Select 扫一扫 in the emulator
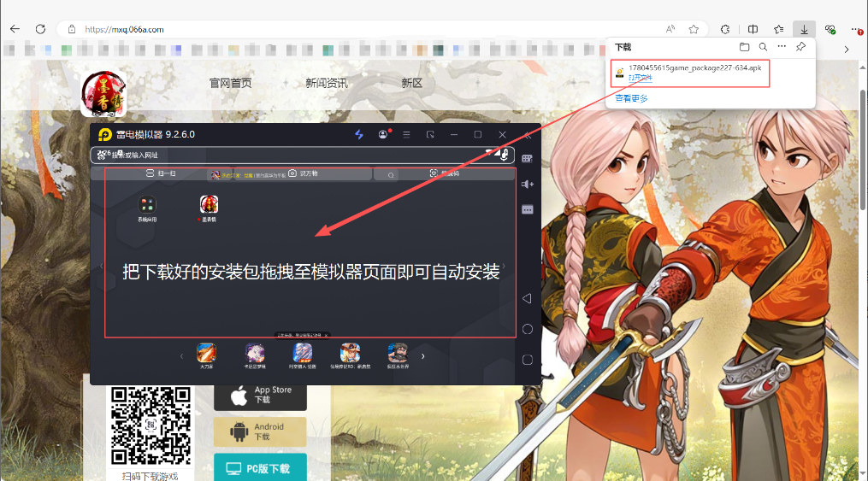This screenshot has width=868, height=481. tap(161, 173)
